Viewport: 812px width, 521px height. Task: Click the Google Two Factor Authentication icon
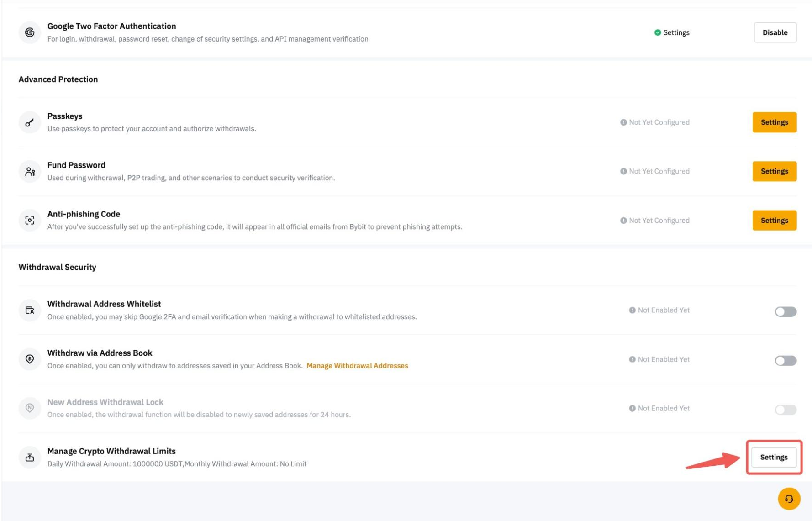(x=30, y=32)
